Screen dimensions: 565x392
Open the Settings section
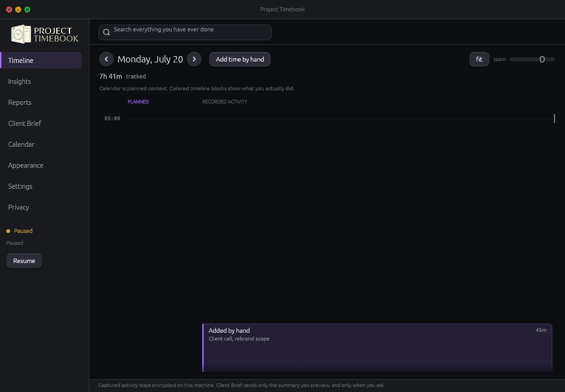click(x=41, y=186)
